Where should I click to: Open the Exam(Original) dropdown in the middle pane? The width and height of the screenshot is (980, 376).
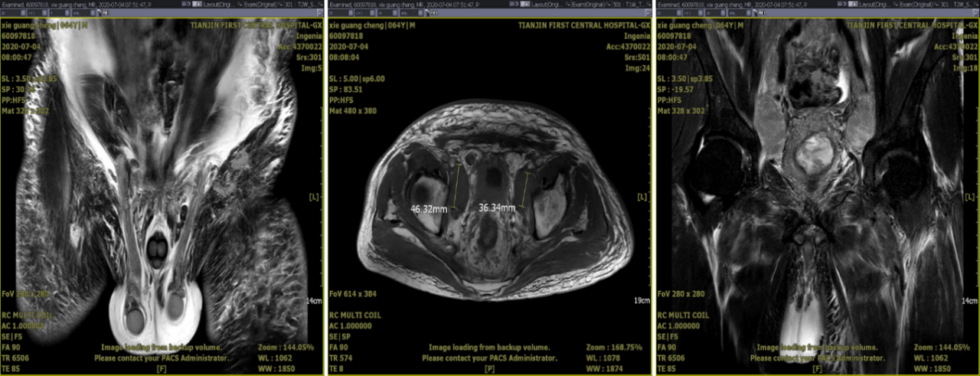click(591, 4)
